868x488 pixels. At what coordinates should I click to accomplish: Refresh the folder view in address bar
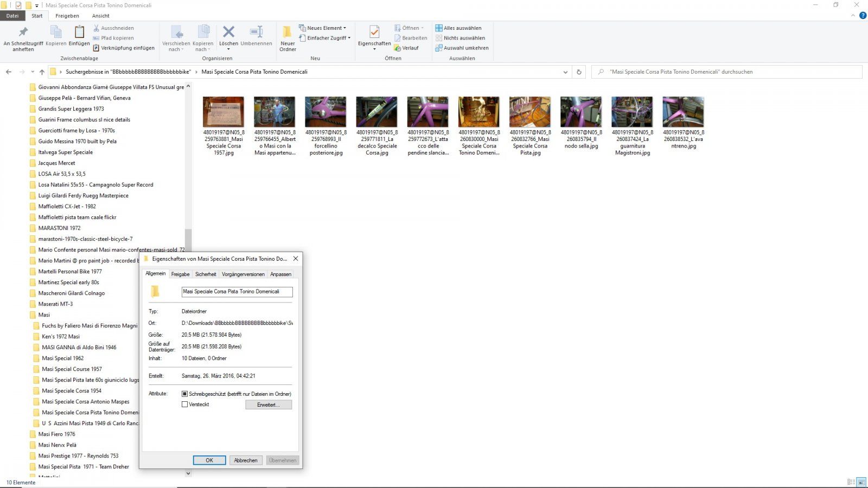click(x=579, y=72)
